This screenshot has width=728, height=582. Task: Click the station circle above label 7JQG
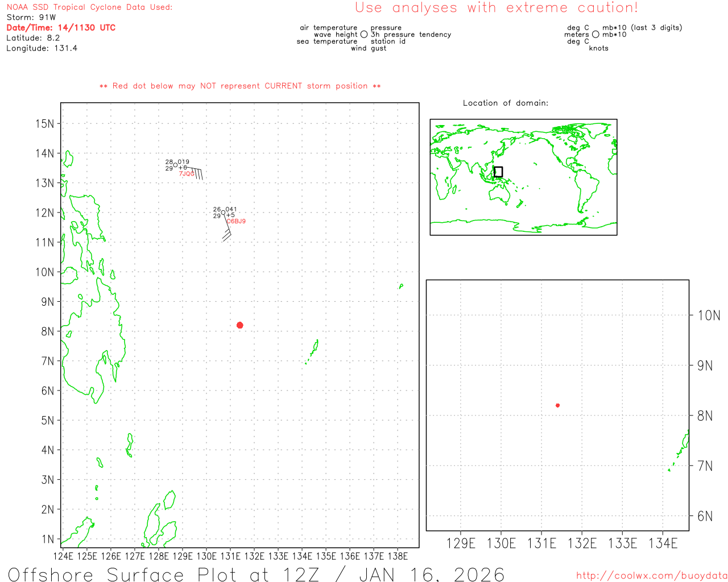point(175,165)
